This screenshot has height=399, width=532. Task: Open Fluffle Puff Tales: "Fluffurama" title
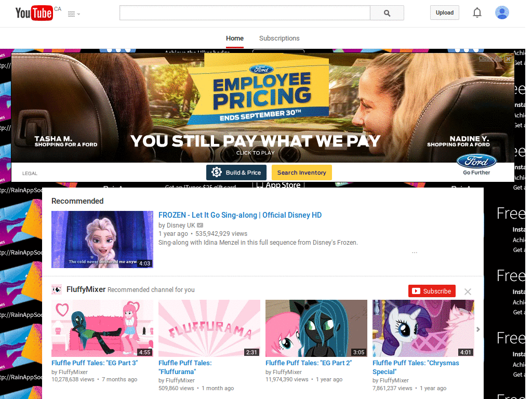pyautogui.click(x=185, y=367)
